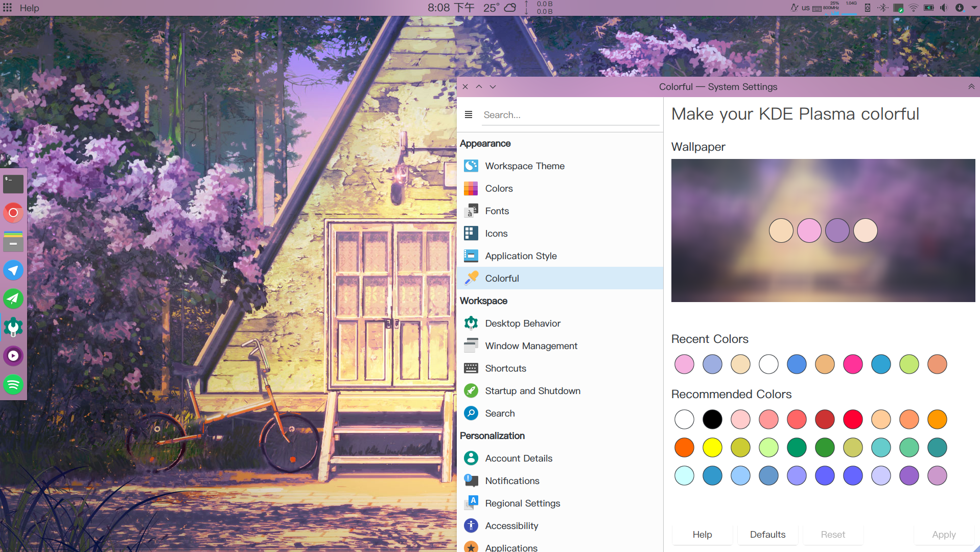Open the Colors settings icon
Viewport: 980px width, 552px height.
pos(471,189)
